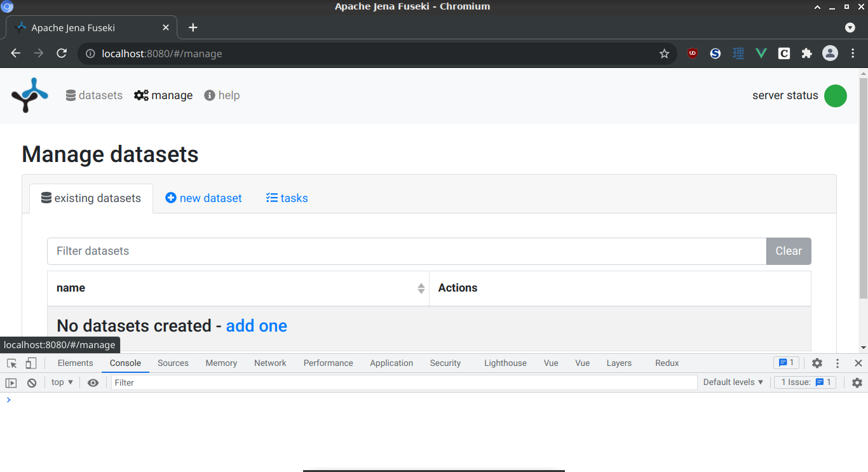Screen dimensions: 868x472
Task: Switch to the Sources DevTools tab
Action: [173, 363]
